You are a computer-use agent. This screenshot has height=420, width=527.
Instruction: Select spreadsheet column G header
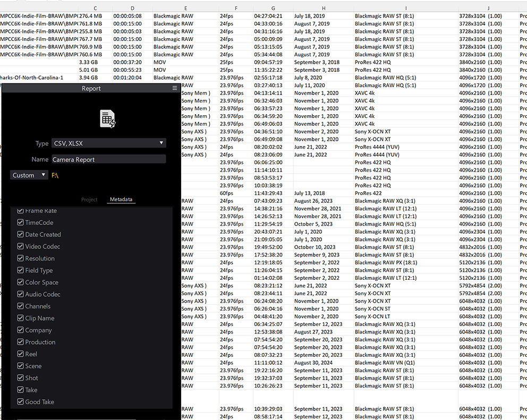273,8
